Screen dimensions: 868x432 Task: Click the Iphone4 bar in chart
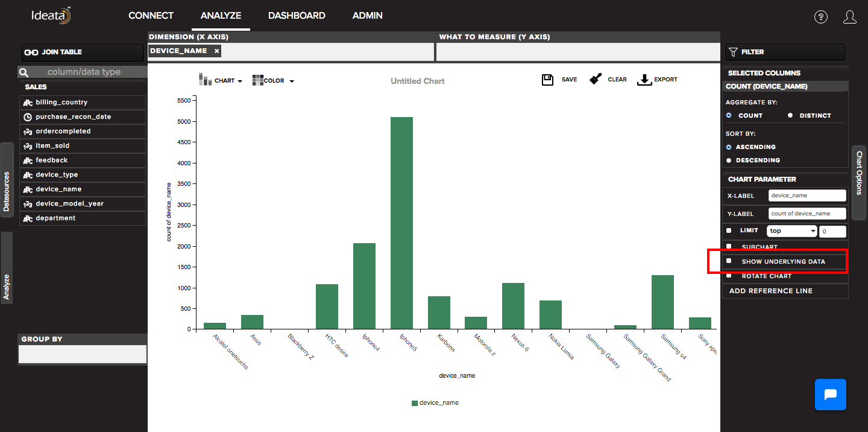coord(364,286)
